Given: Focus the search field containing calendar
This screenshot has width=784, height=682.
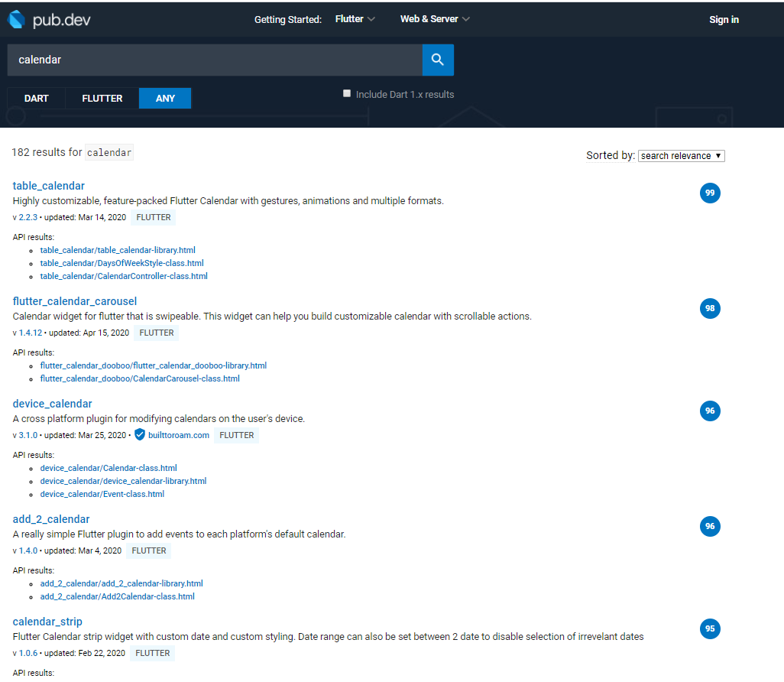Looking at the screenshot, I should click(215, 60).
